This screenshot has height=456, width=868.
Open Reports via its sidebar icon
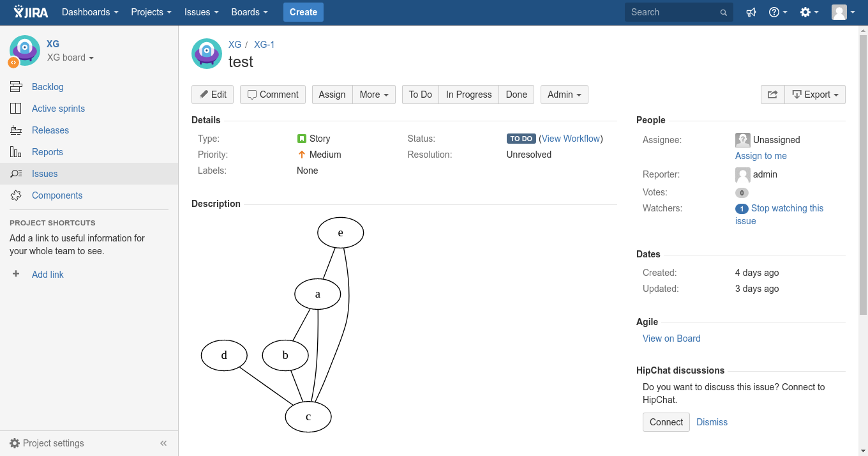(17, 151)
